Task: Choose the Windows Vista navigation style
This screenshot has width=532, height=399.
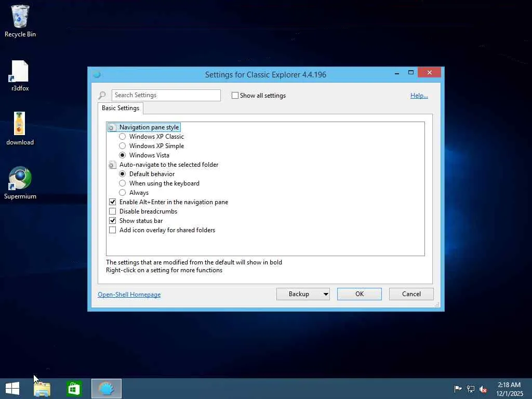Action: 123,155
